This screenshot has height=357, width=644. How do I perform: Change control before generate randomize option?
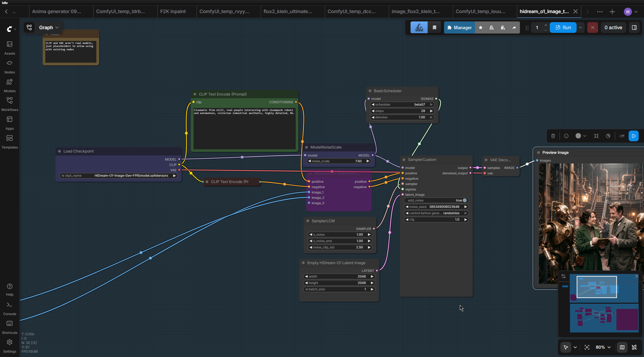click(x=436, y=213)
